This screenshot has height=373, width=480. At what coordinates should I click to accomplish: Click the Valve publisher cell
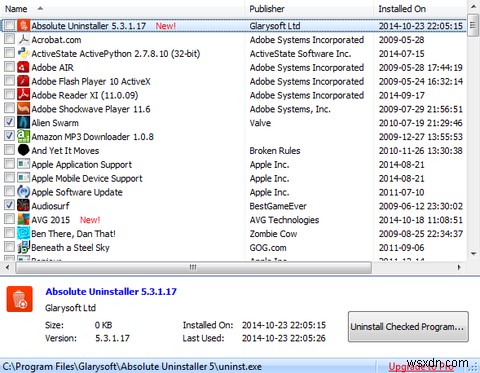click(260, 123)
